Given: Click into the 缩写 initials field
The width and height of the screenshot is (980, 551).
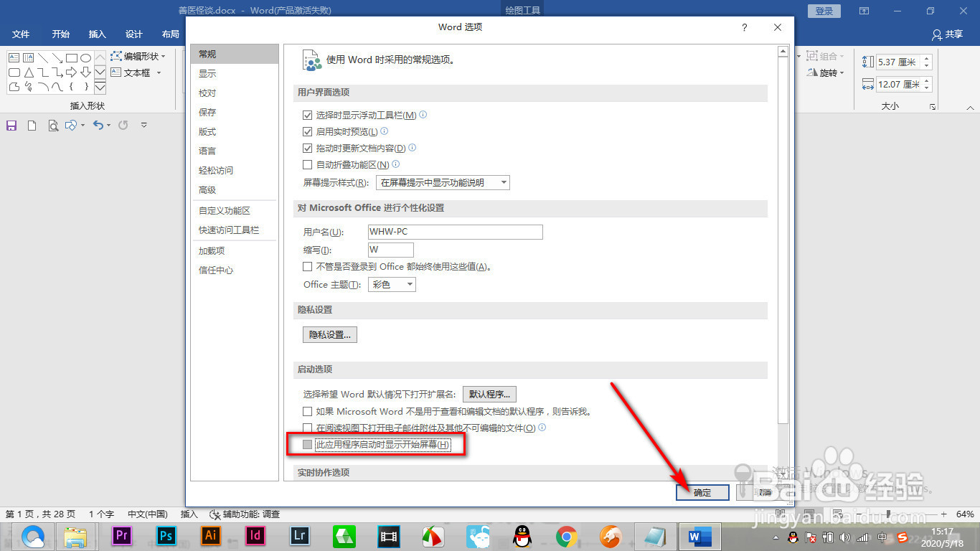Looking at the screenshot, I should [x=391, y=250].
